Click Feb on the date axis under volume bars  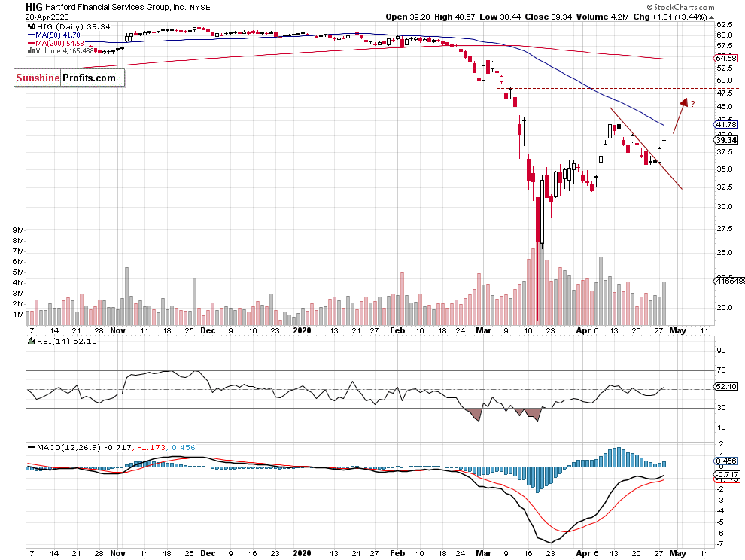(397, 331)
